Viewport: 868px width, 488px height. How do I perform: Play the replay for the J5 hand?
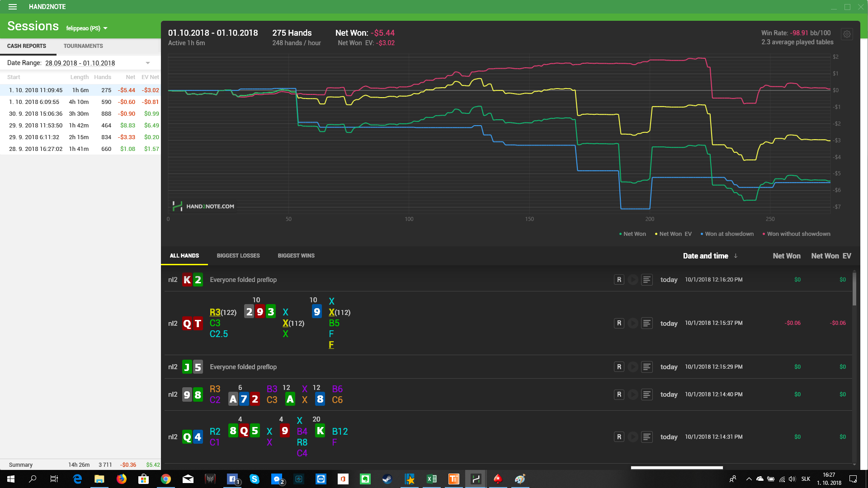coord(633,367)
